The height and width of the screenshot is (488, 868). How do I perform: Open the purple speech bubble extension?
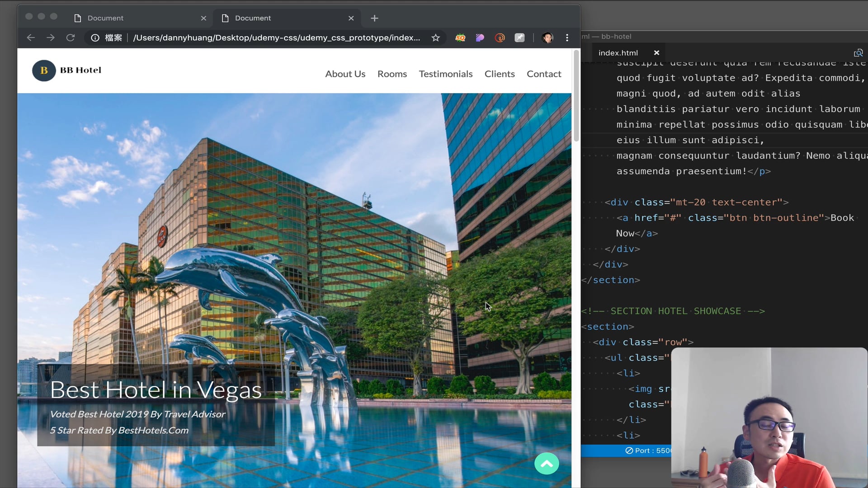point(480,38)
